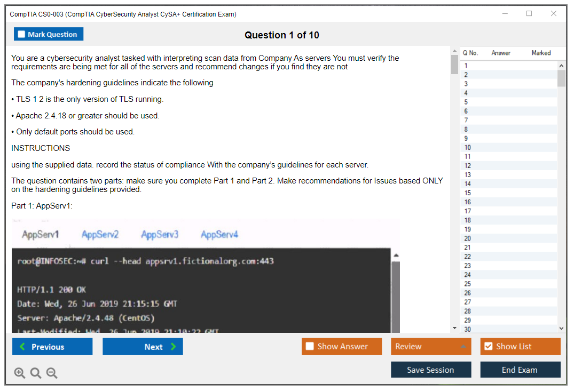Click the zoom in magnifier icon

[20, 373]
